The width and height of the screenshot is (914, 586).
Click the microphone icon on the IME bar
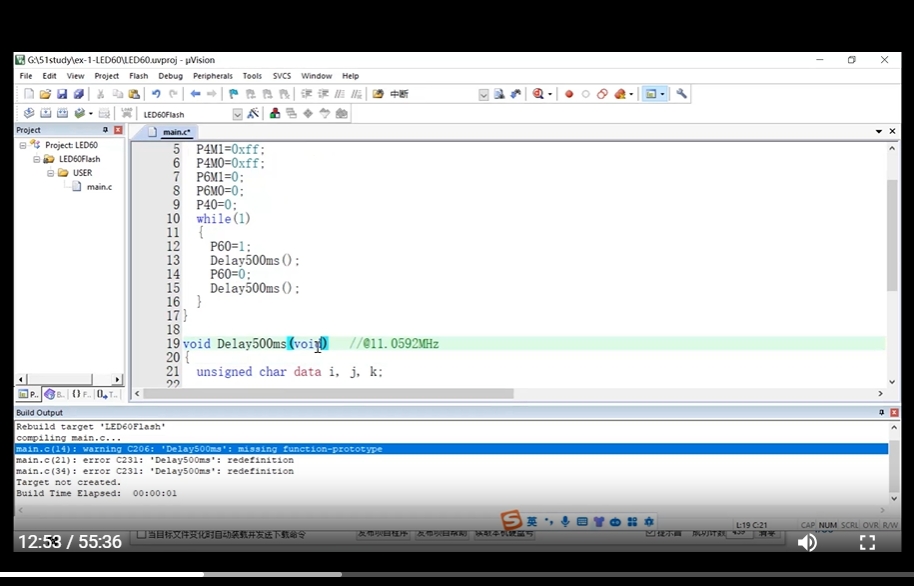coord(565,521)
